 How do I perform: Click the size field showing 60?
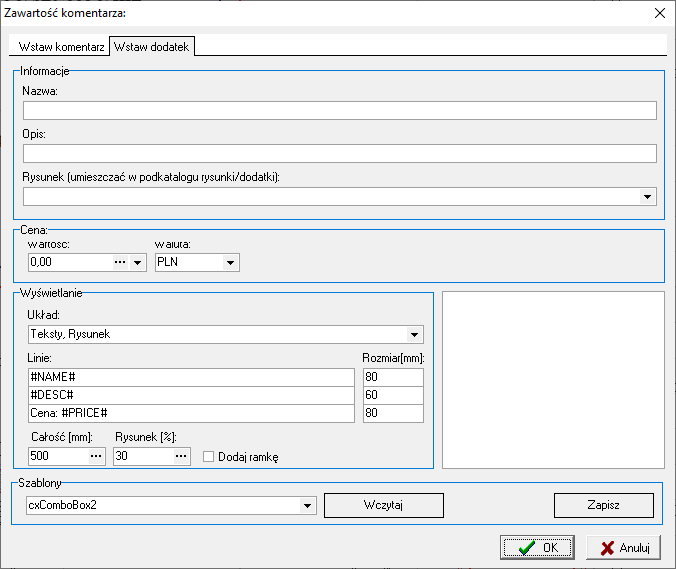pyautogui.click(x=393, y=395)
